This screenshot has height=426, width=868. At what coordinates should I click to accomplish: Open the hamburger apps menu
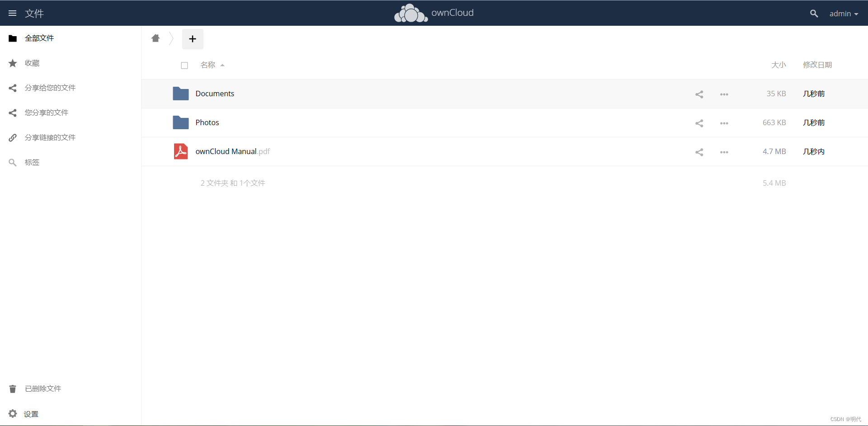click(13, 13)
